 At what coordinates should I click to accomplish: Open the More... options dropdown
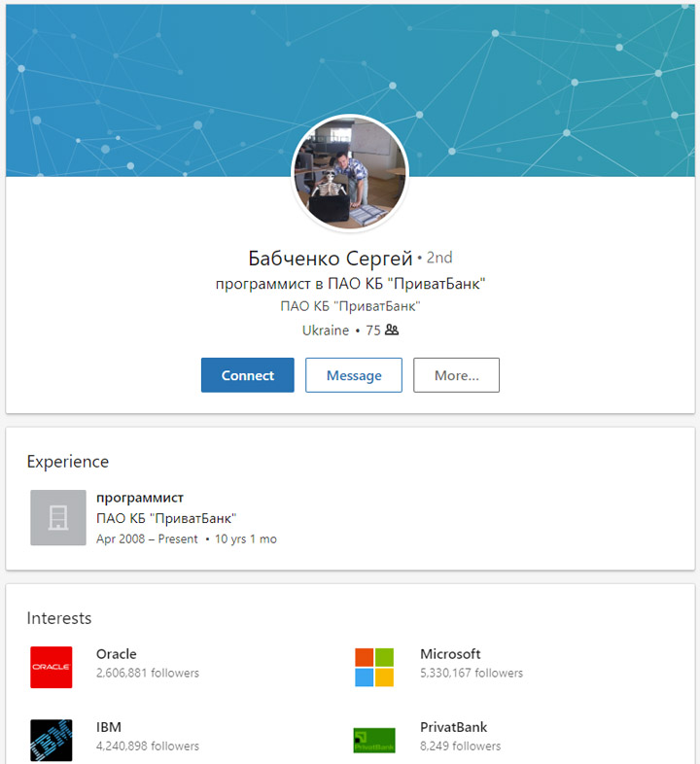[x=456, y=375]
